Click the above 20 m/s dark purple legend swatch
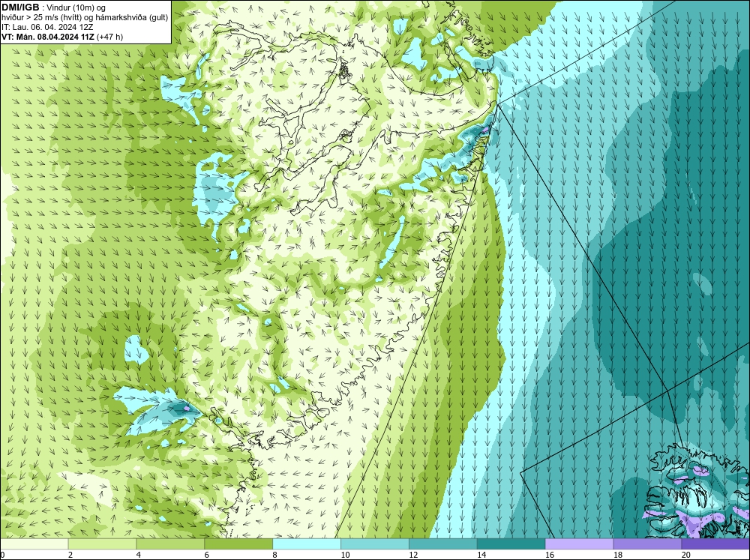Image resolution: width=750 pixels, height=560 pixels. point(715,544)
